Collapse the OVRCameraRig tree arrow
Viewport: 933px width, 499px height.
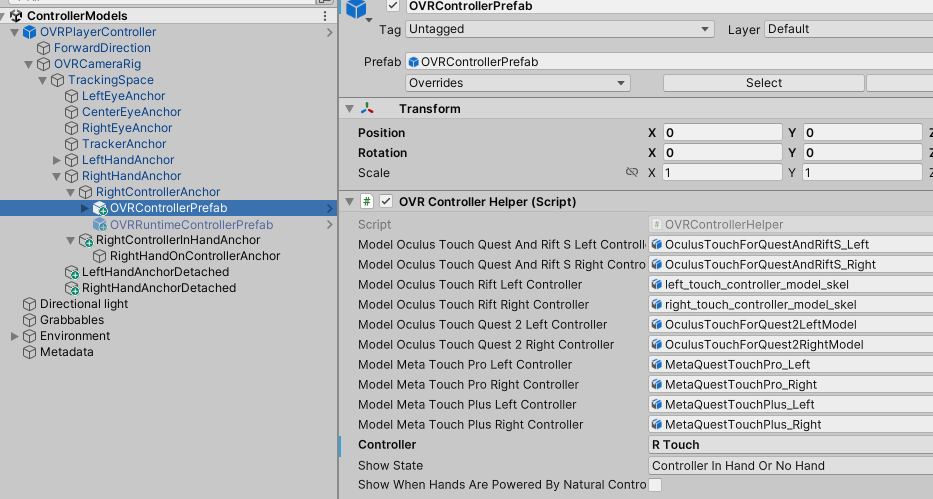pos(29,64)
